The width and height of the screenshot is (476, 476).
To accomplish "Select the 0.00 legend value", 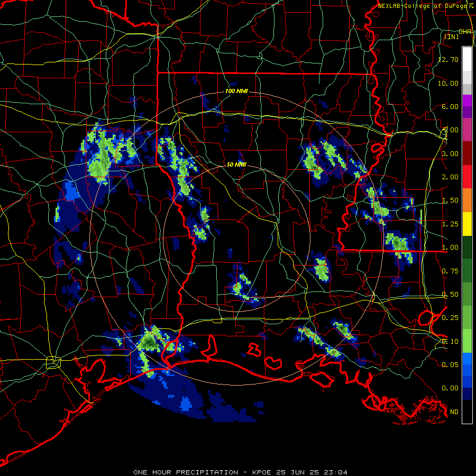I will [450, 388].
